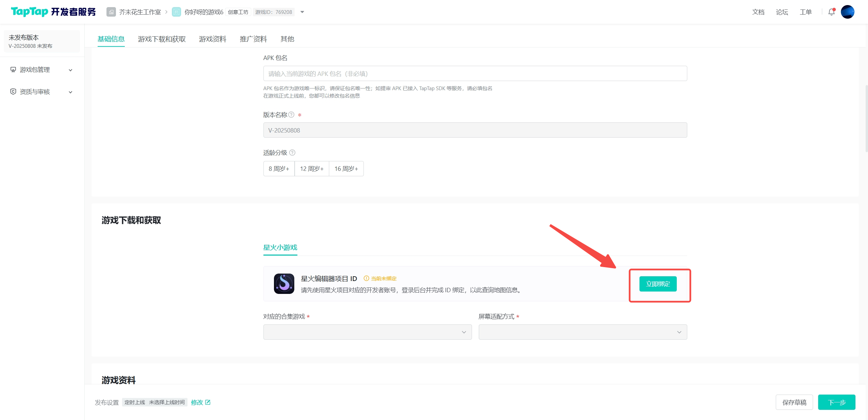Click the 保存草稿 button
The width and height of the screenshot is (868, 420).
[794, 402]
